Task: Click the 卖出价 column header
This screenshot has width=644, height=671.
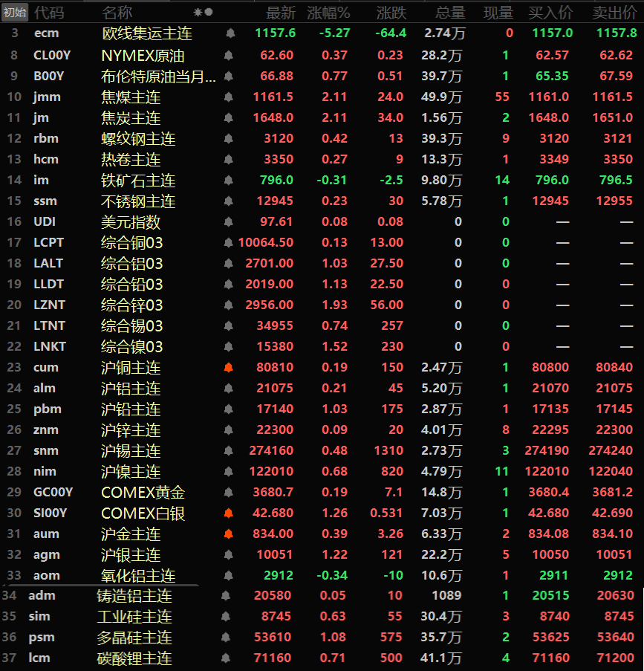Action: 614,13
